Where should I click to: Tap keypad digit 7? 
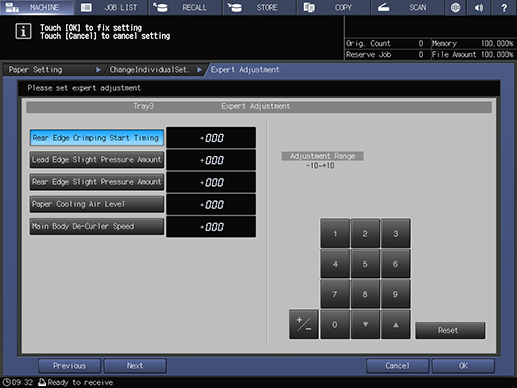(x=335, y=294)
